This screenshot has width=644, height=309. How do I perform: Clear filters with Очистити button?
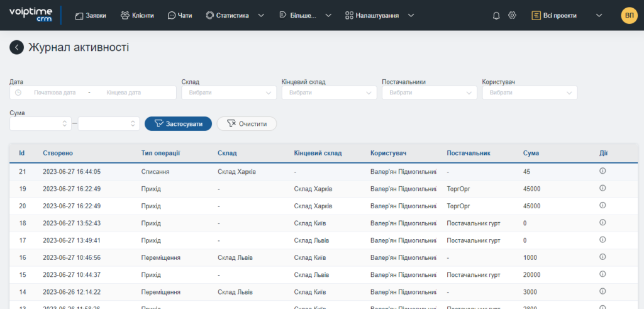point(247,124)
